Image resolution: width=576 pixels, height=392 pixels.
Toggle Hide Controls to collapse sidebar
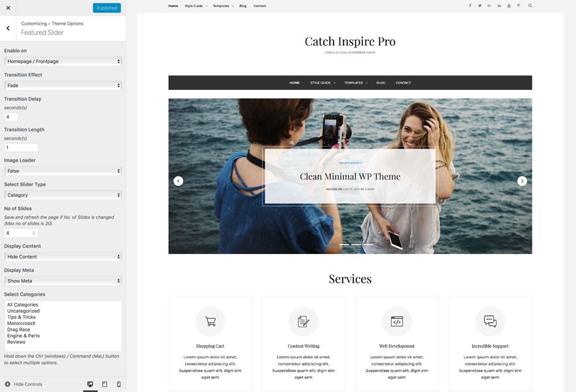tap(23, 384)
